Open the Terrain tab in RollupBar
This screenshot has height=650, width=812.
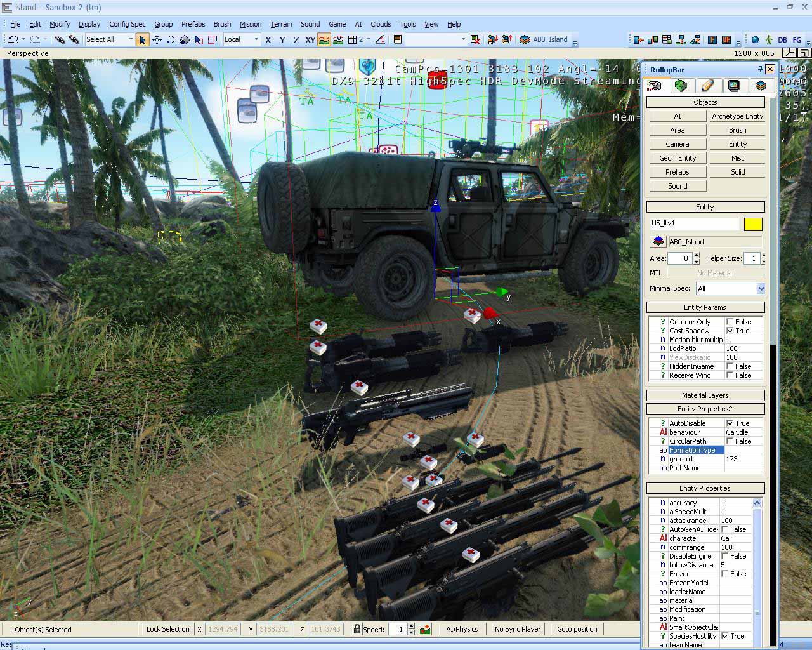681,86
